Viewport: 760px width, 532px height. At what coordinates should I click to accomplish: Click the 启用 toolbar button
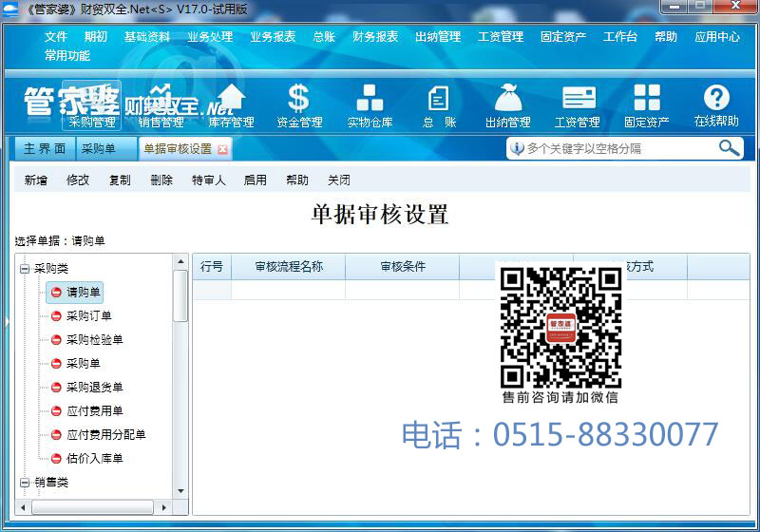pyautogui.click(x=256, y=180)
